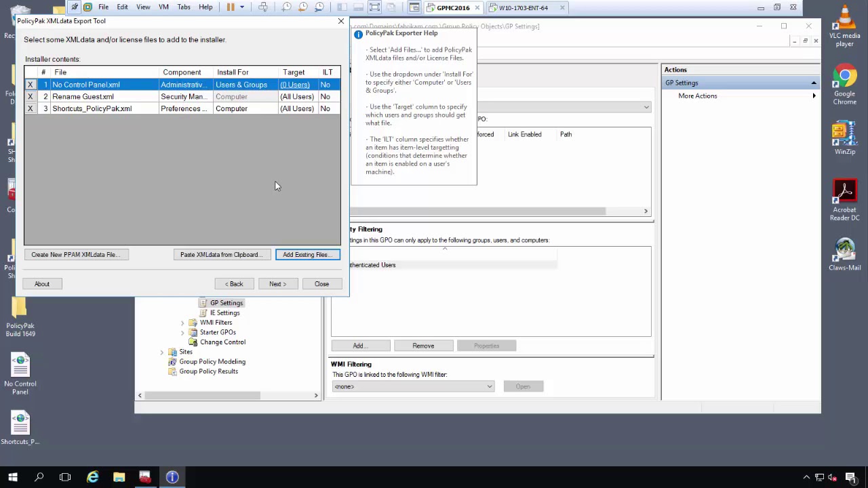Click the info icon in Exporter Help

(x=358, y=34)
